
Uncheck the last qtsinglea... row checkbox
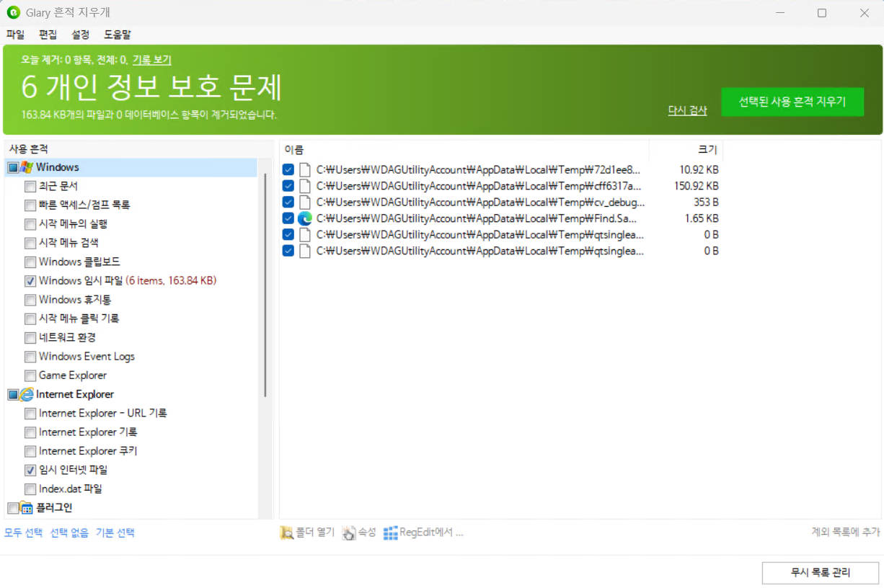[x=288, y=251]
